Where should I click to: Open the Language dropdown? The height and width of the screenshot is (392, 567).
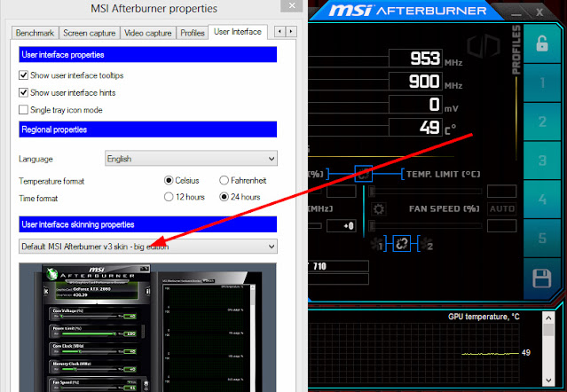click(191, 159)
